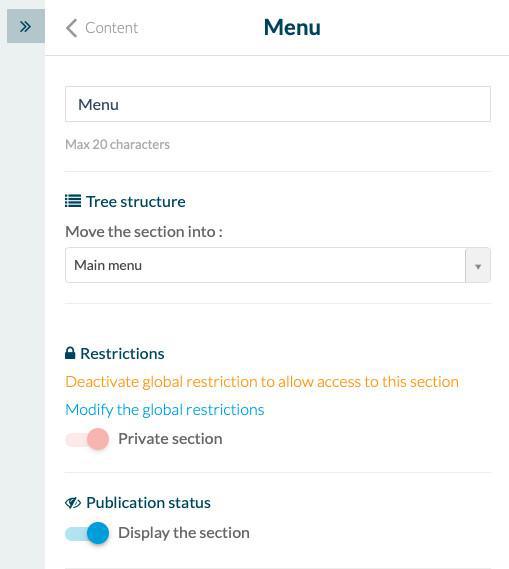509x569 pixels.
Task: Open Modify the global restrictions link
Action: tap(165, 410)
